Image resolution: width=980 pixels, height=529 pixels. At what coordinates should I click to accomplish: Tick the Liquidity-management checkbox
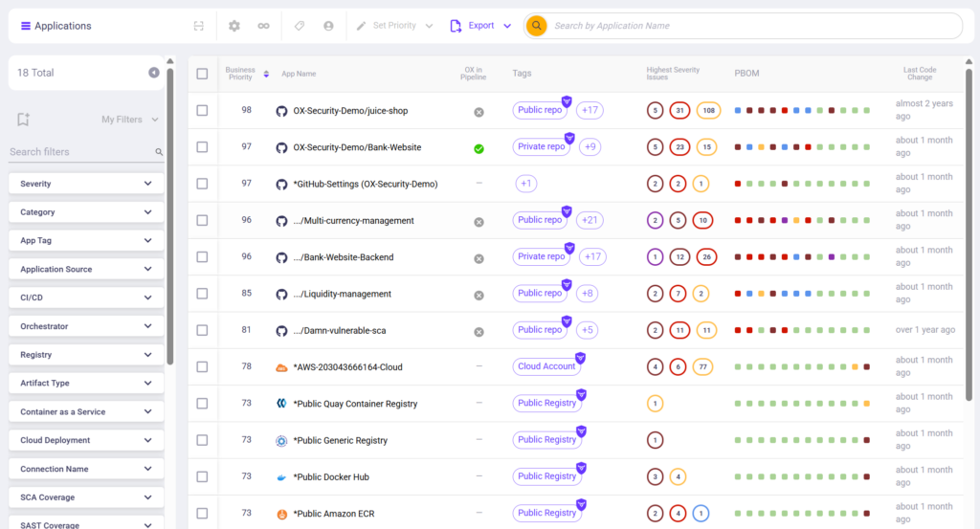(202, 294)
